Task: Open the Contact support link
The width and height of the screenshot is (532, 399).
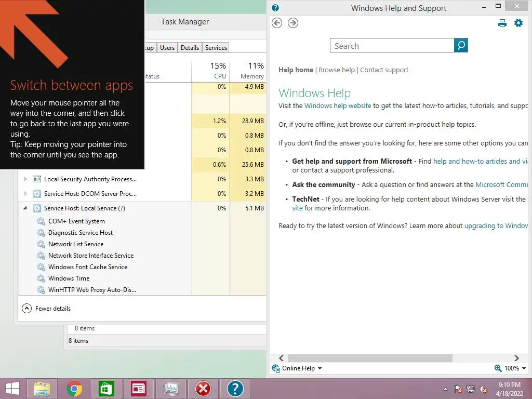Action: pos(384,70)
